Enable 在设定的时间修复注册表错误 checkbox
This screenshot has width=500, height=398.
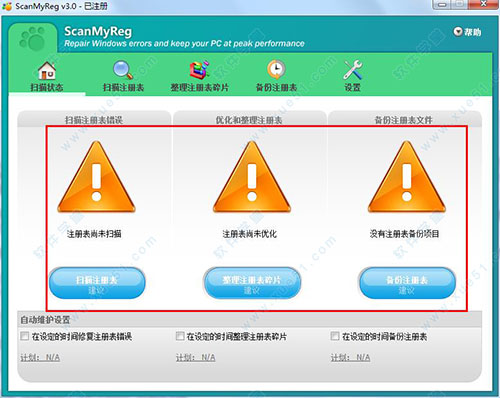click(x=24, y=336)
